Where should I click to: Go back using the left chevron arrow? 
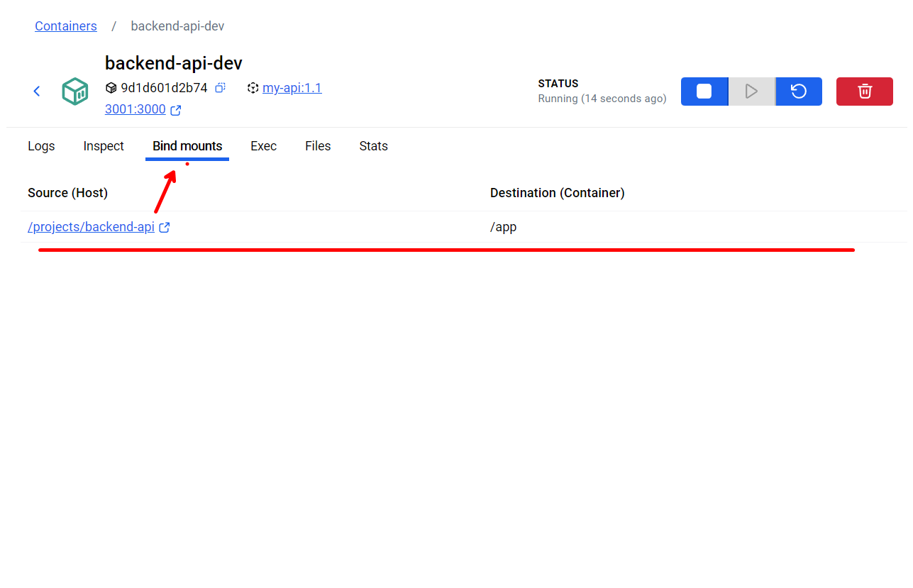tap(37, 91)
